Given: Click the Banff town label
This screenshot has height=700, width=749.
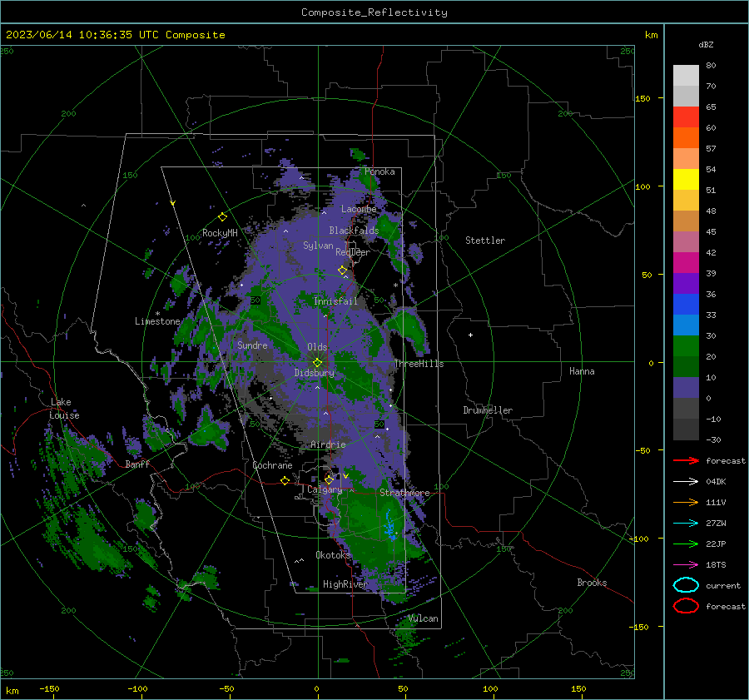Looking at the screenshot, I should [x=137, y=464].
